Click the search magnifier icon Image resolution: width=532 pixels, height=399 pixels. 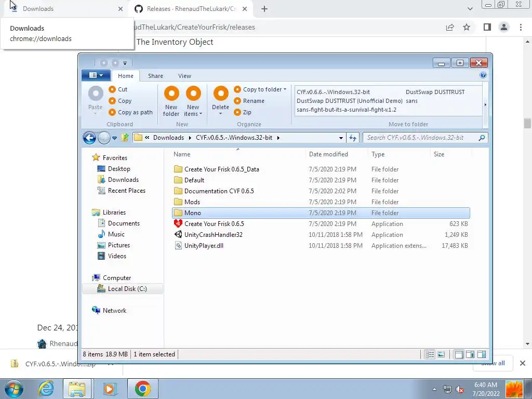[482, 138]
